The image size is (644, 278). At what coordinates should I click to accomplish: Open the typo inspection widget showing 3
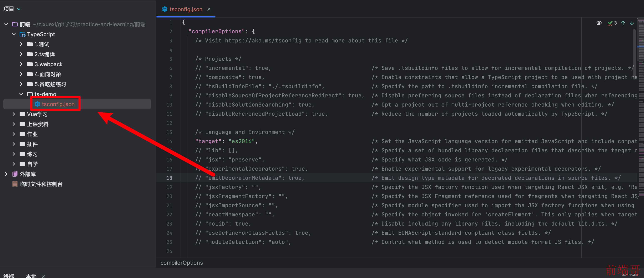612,23
